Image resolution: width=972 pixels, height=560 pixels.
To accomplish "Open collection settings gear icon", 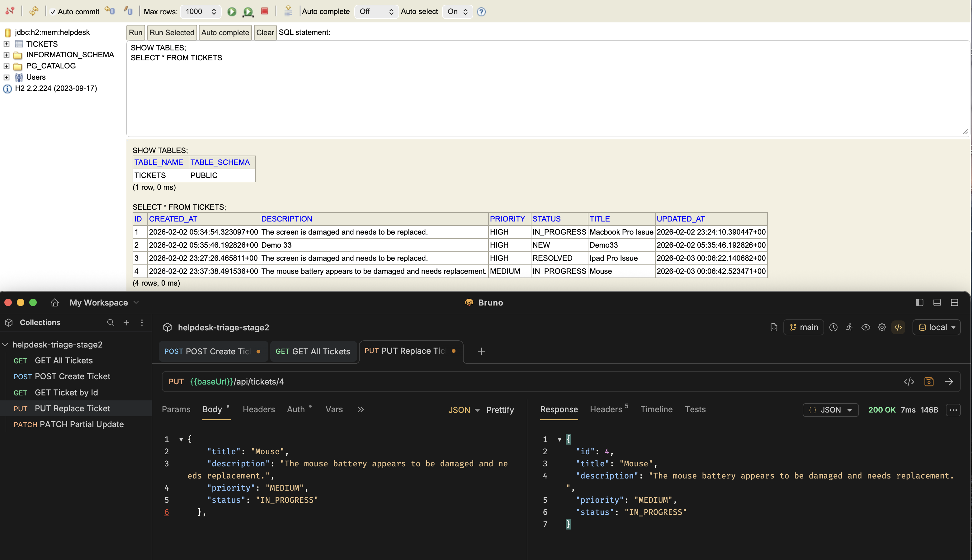I will (882, 327).
